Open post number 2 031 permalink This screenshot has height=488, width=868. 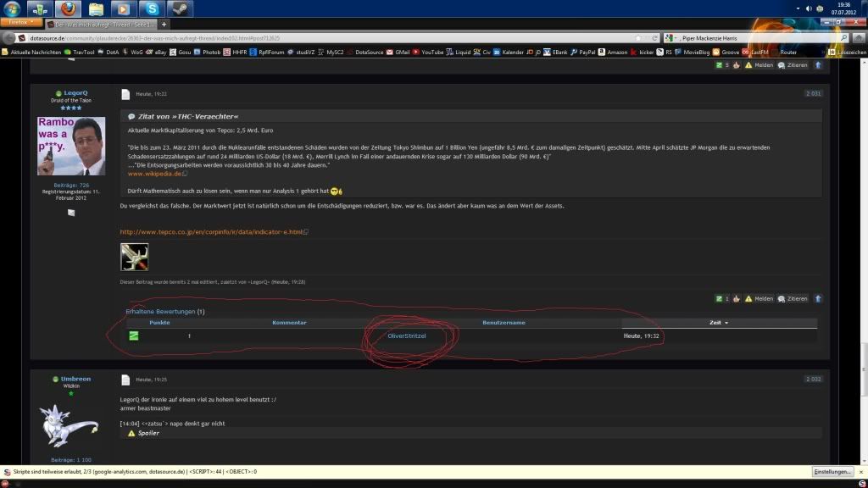[x=813, y=93]
